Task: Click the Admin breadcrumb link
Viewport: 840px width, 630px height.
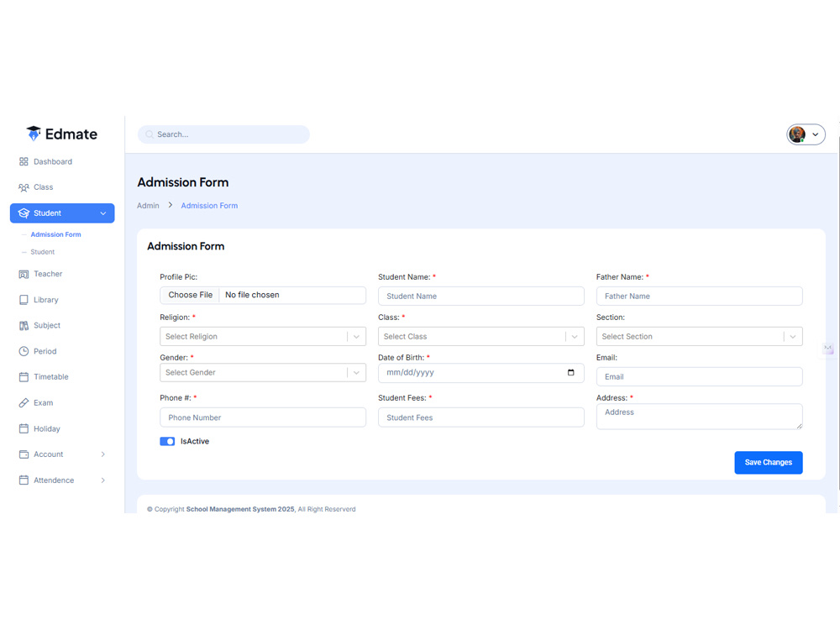Action: (x=148, y=206)
